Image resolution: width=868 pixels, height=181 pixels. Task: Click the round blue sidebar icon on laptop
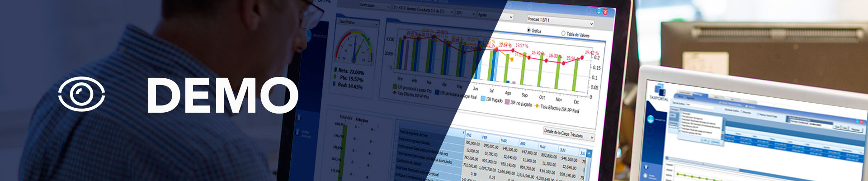point(651,119)
